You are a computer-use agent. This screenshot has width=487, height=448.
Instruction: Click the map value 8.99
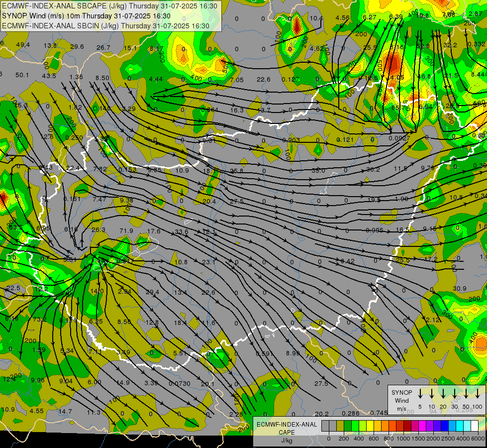click(x=293, y=353)
